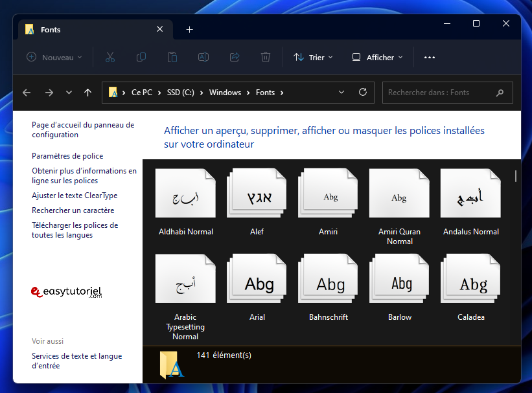
Task: Expand the chevron after Ce PC
Action: click(159, 93)
